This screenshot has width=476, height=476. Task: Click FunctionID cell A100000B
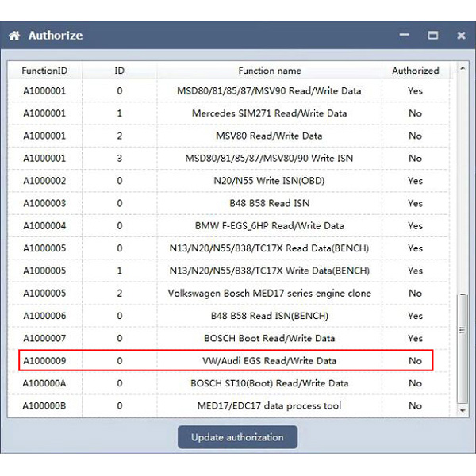coord(44,405)
